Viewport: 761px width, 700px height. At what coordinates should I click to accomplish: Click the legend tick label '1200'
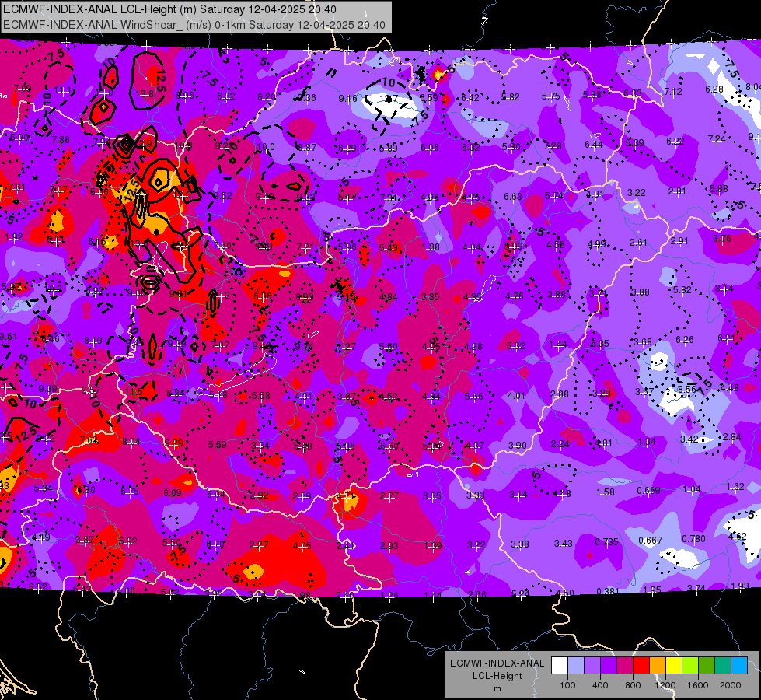tap(665, 685)
